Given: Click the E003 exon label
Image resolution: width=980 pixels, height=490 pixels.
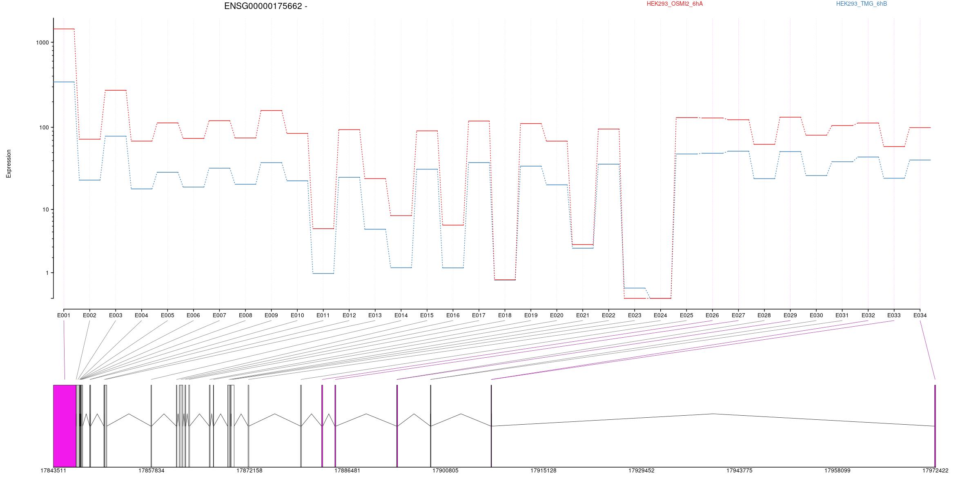Looking at the screenshot, I should [x=116, y=315].
